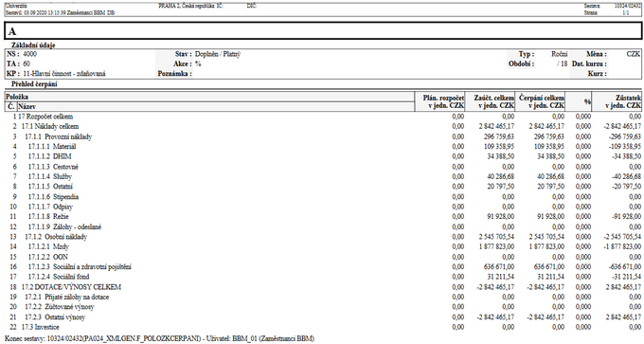The height and width of the screenshot is (344, 644).
Task: Select the 'Přehled čerpání' heading
Action: click(x=34, y=84)
